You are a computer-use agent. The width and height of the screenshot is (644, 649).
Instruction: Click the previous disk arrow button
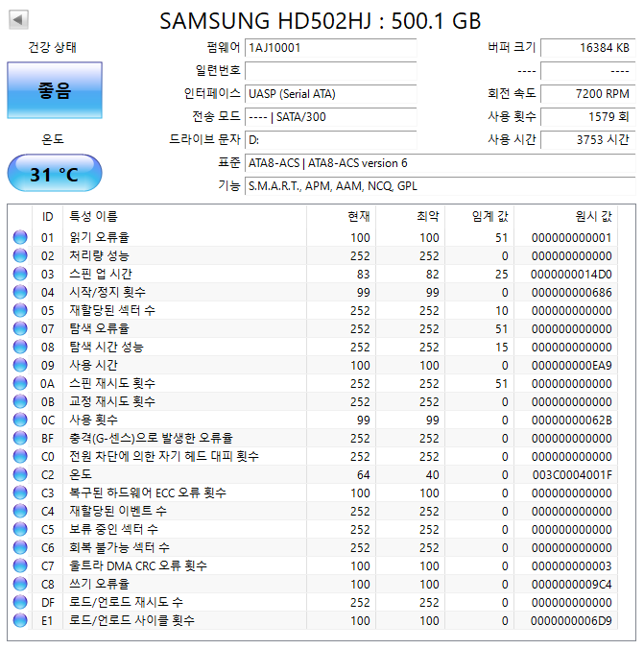18,19
